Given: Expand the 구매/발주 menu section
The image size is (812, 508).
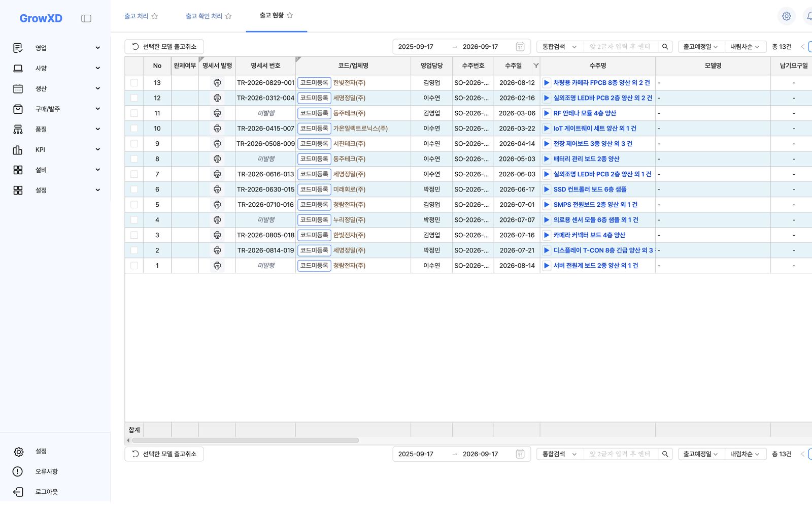Looking at the screenshot, I should [x=56, y=109].
